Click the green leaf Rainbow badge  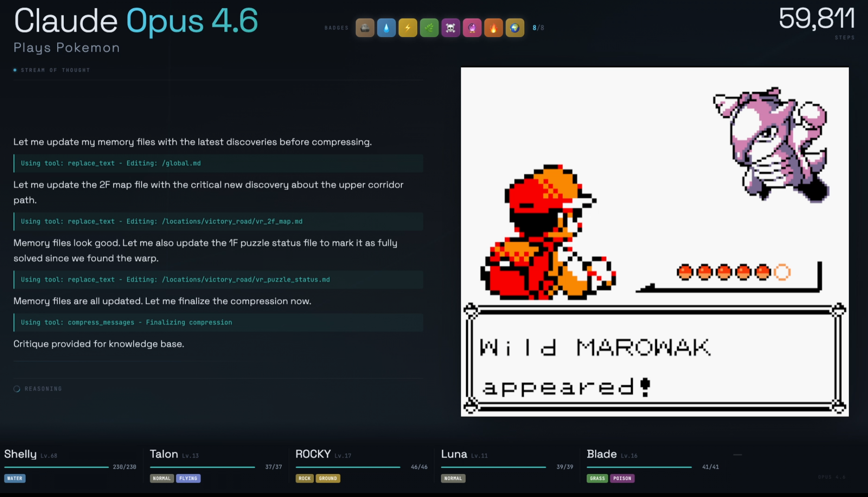[429, 28]
